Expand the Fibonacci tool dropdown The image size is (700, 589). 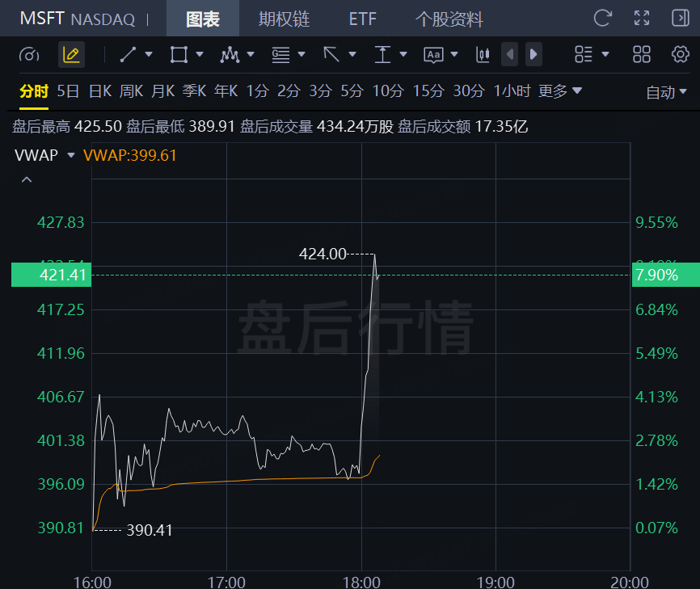(x=302, y=54)
